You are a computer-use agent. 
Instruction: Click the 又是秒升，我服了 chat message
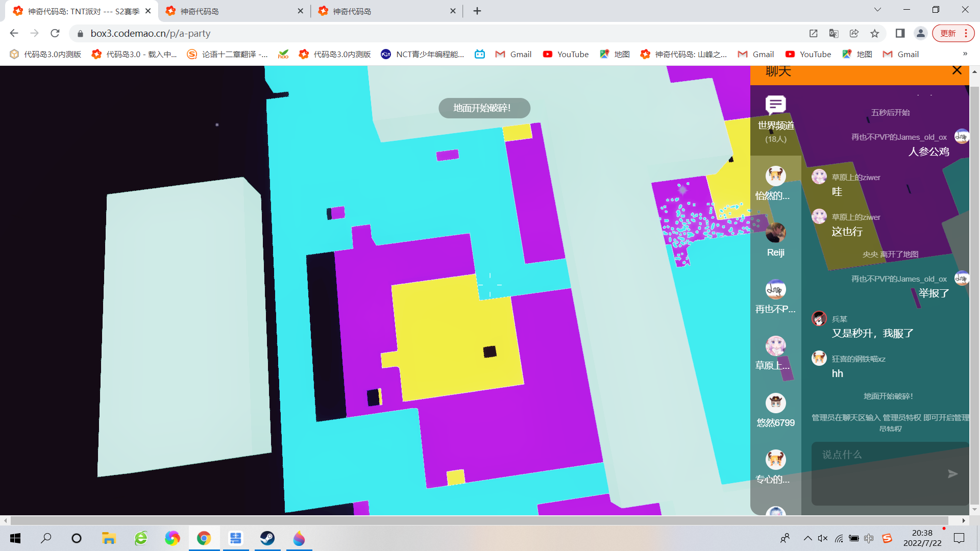873,334
